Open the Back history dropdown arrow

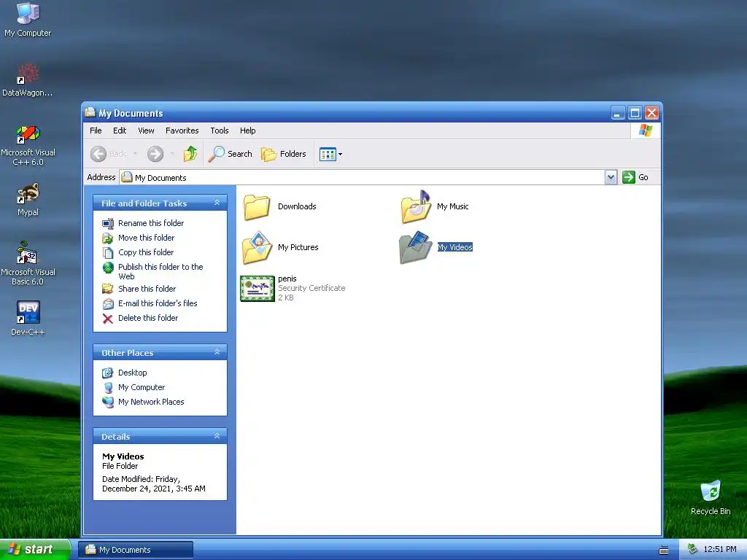[135, 154]
